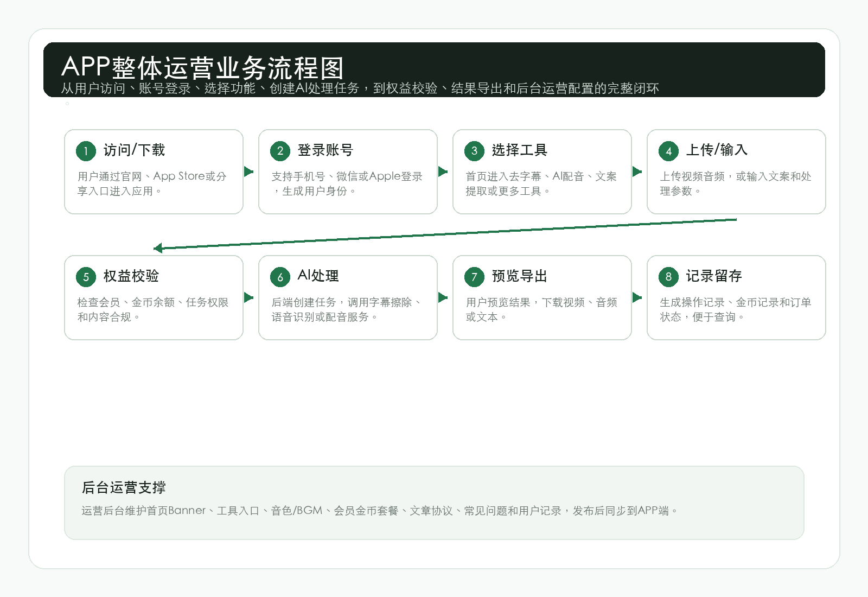The width and height of the screenshot is (868, 597).
Task: Click description 用户预览结果，下载视频、音频
Action: pos(541,309)
